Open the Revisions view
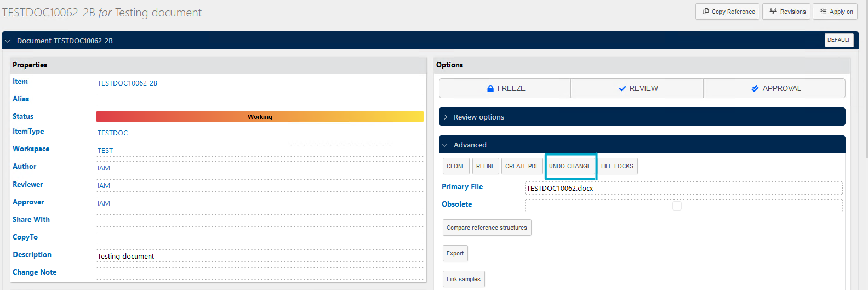The image size is (868, 290). [x=787, y=12]
